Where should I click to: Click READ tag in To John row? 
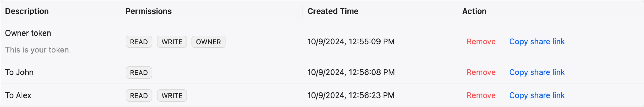[139, 73]
